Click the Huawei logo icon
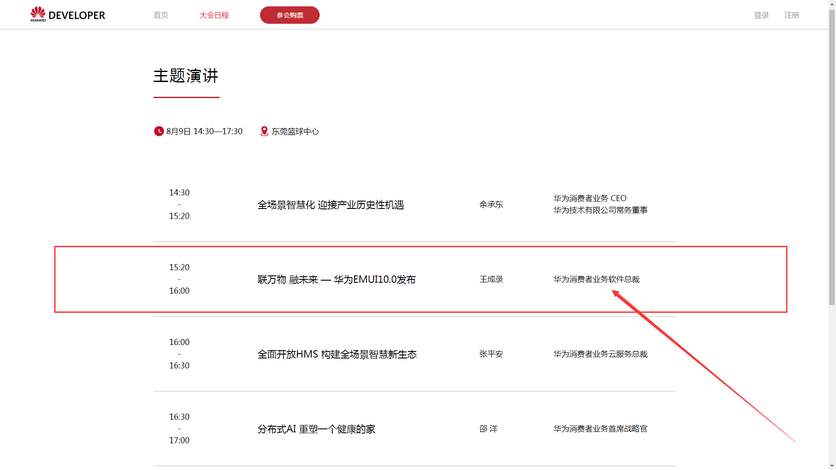Screen dimensions: 836x470 click(x=38, y=15)
